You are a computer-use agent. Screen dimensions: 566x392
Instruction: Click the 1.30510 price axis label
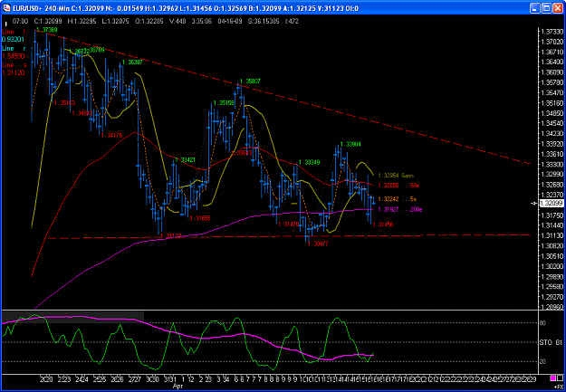(x=552, y=256)
